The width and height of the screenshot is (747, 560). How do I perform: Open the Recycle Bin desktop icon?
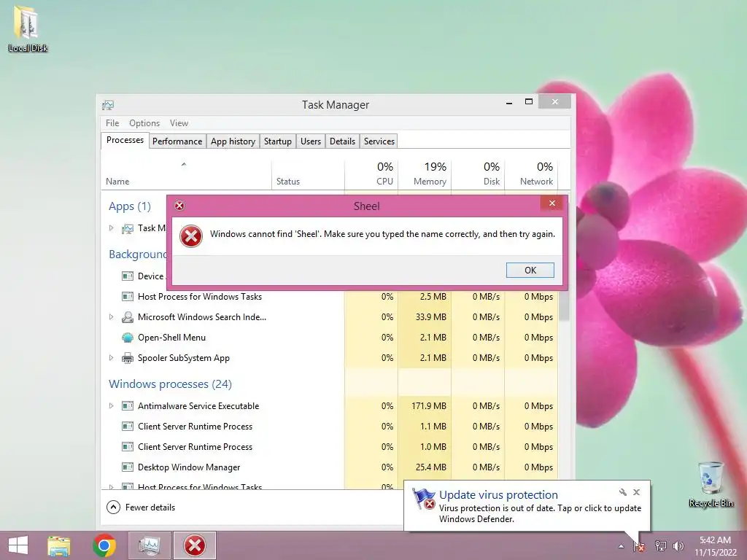(x=711, y=483)
